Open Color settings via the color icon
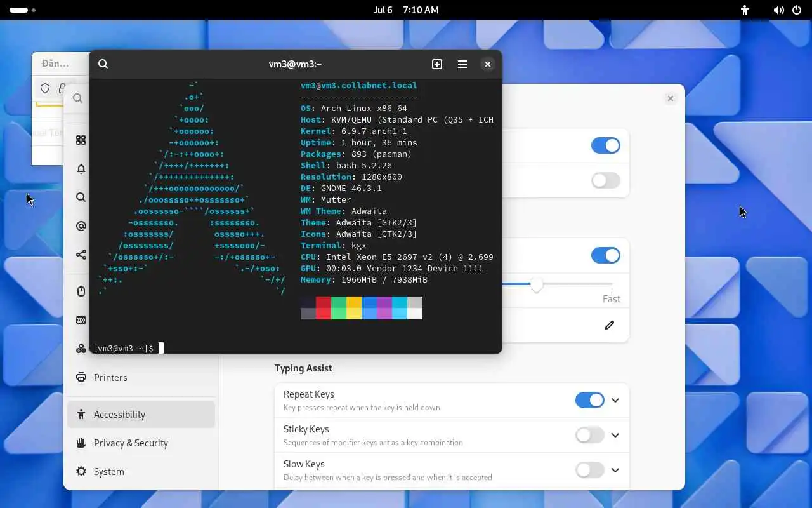 click(x=81, y=349)
